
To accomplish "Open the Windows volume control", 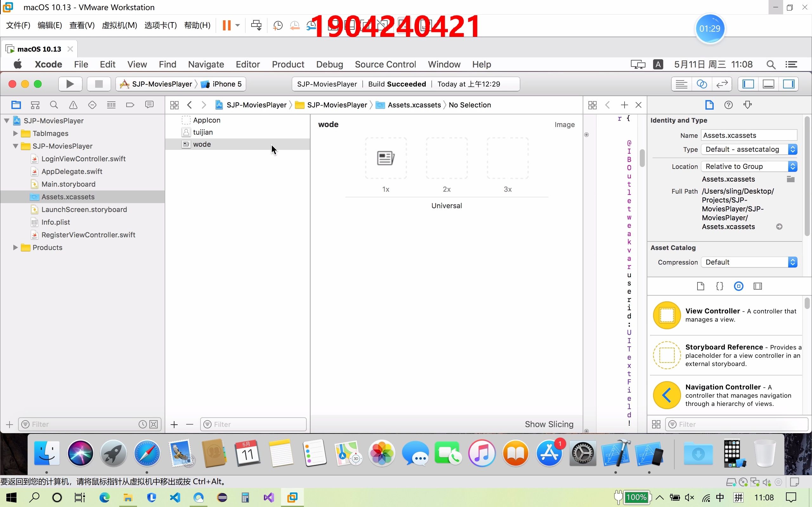I will pos(690,497).
